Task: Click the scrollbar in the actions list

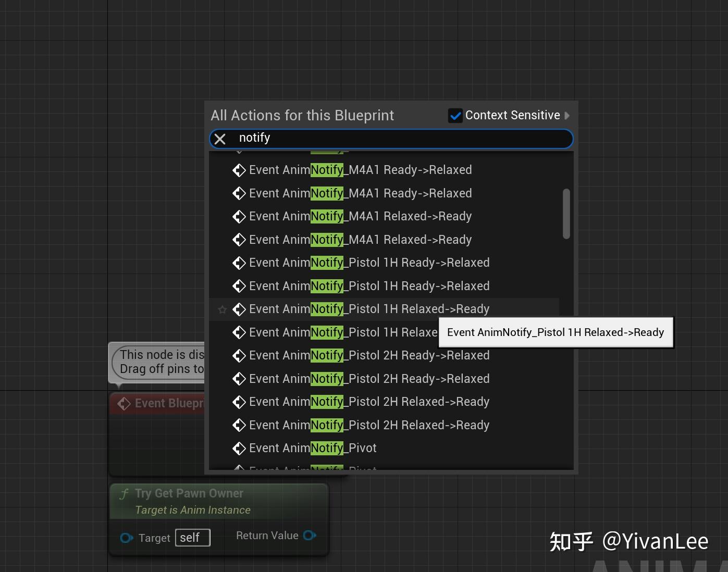Action: [x=566, y=213]
